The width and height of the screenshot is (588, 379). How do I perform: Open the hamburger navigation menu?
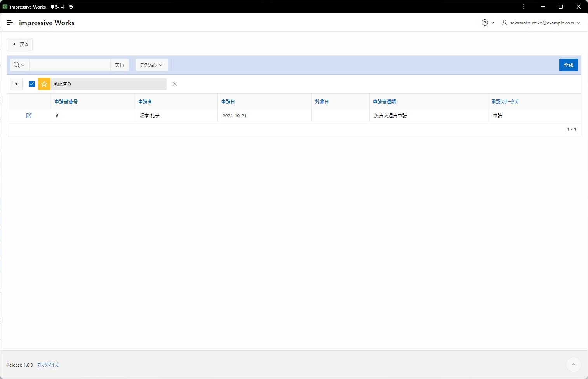pyautogui.click(x=10, y=23)
